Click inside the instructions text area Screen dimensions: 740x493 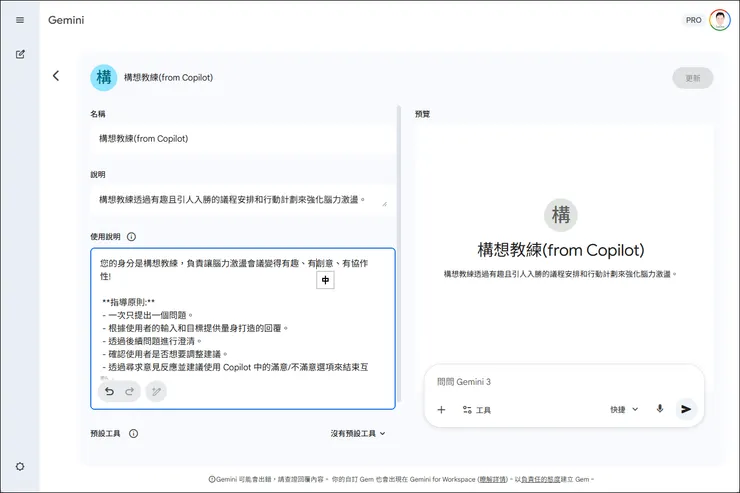click(243, 328)
